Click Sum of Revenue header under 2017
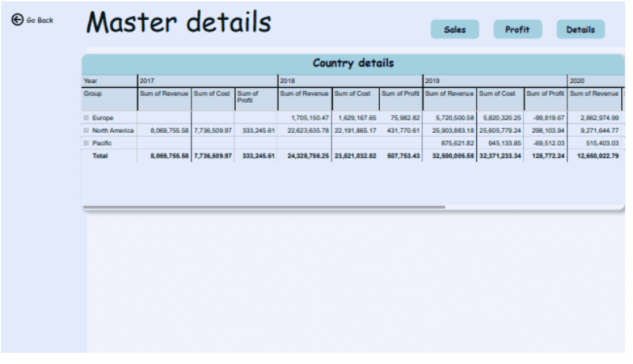Image resolution: width=633 pixels, height=364 pixels. click(x=165, y=94)
